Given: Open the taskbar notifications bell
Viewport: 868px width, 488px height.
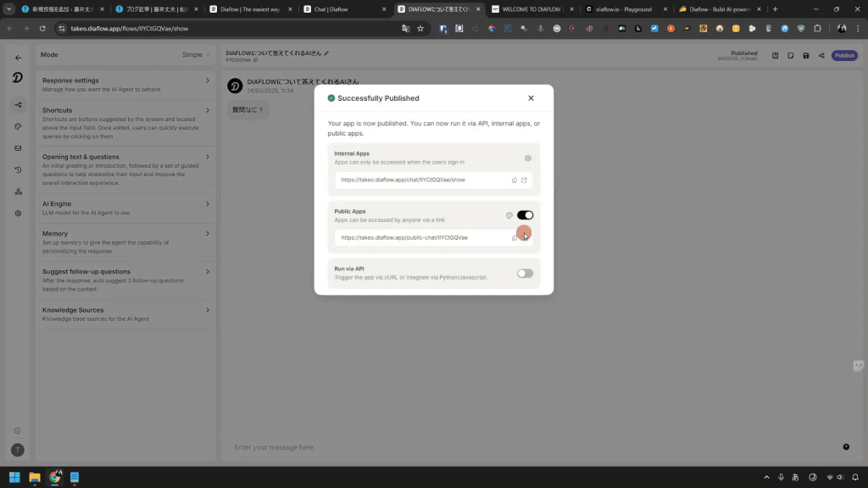Looking at the screenshot, I should pyautogui.click(x=855, y=477).
